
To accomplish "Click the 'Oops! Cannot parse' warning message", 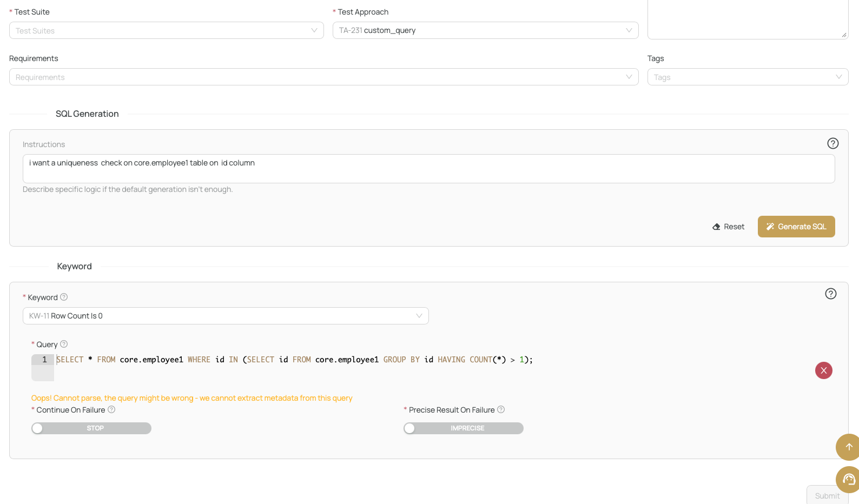I will click(x=191, y=398).
